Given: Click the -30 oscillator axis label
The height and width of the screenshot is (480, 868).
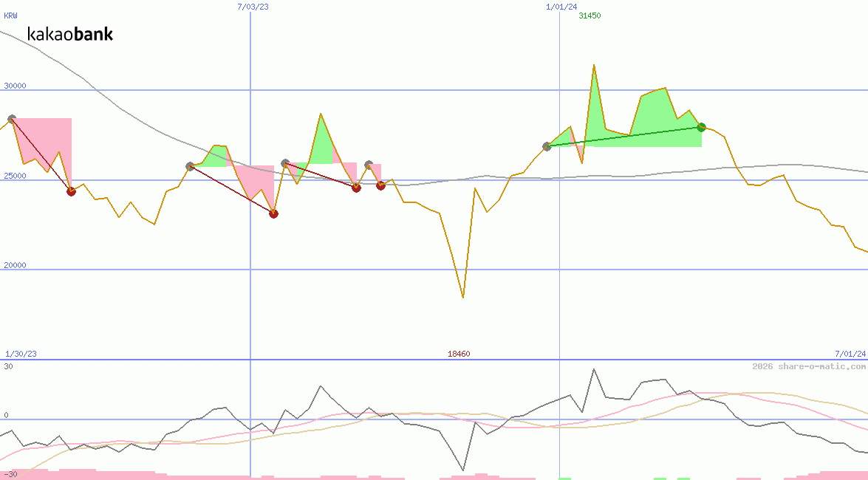Looking at the screenshot, I should click(x=10, y=474).
